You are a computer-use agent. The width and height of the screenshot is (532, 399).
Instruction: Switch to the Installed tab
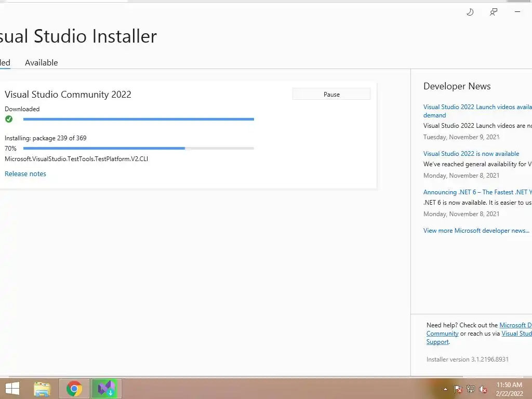click(x=5, y=63)
